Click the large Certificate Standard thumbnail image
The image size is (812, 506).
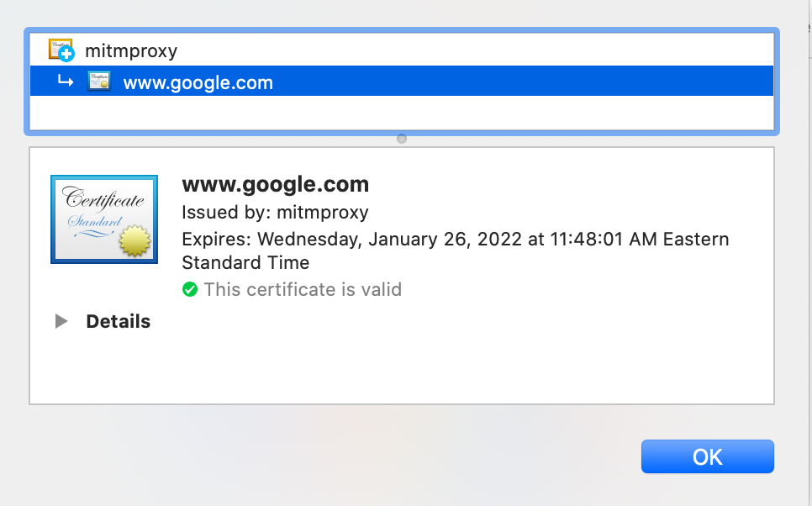pyautogui.click(x=103, y=219)
